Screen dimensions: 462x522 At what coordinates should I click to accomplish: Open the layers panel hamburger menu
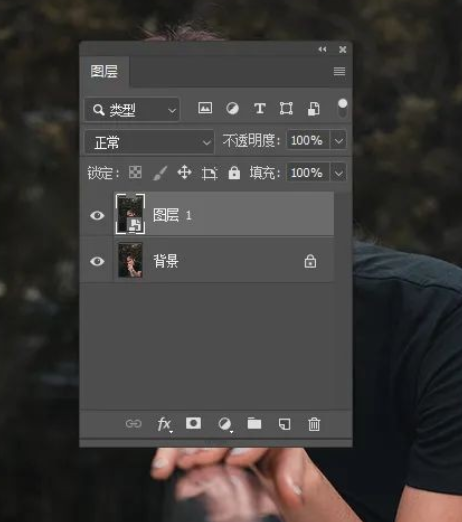pos(339,71)
